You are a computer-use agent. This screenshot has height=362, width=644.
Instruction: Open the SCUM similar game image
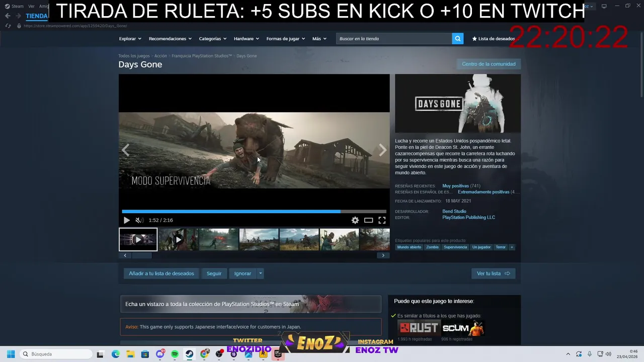tap(462, 328)
